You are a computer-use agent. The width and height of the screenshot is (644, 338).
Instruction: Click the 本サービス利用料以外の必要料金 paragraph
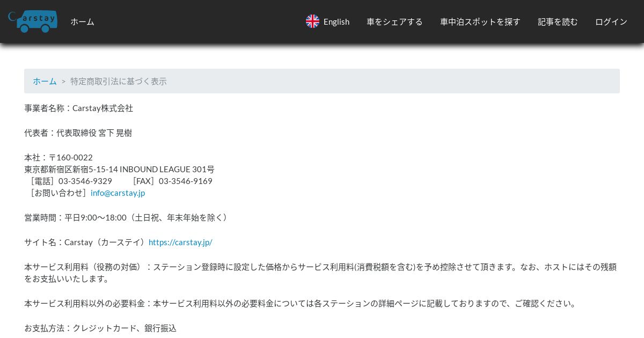click(x=302, y=303)
